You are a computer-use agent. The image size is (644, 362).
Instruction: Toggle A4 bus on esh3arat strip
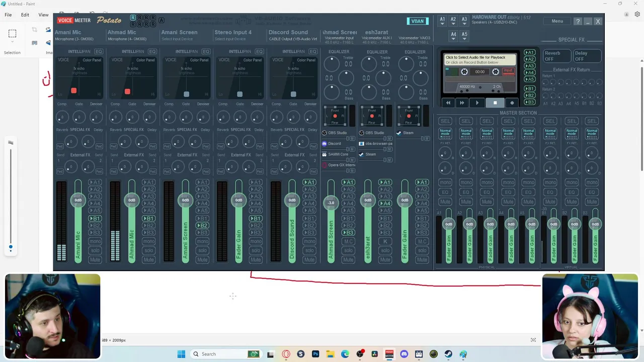385,204
